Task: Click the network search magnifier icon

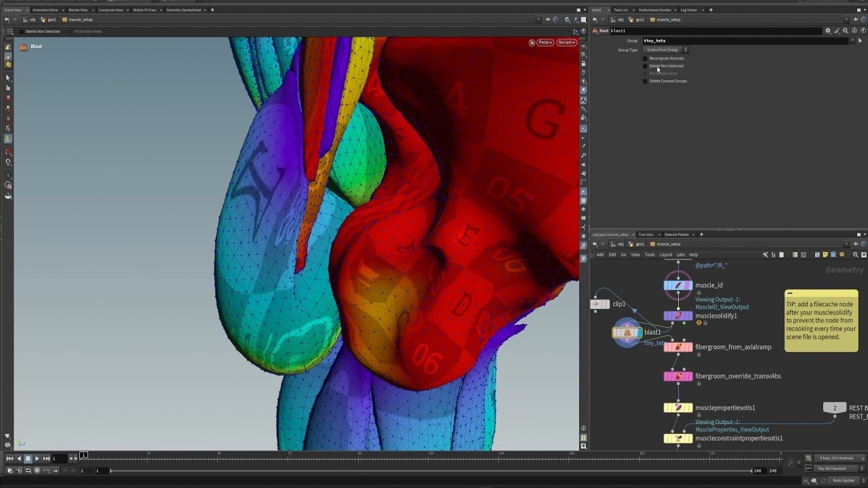Action: point(855,255)
